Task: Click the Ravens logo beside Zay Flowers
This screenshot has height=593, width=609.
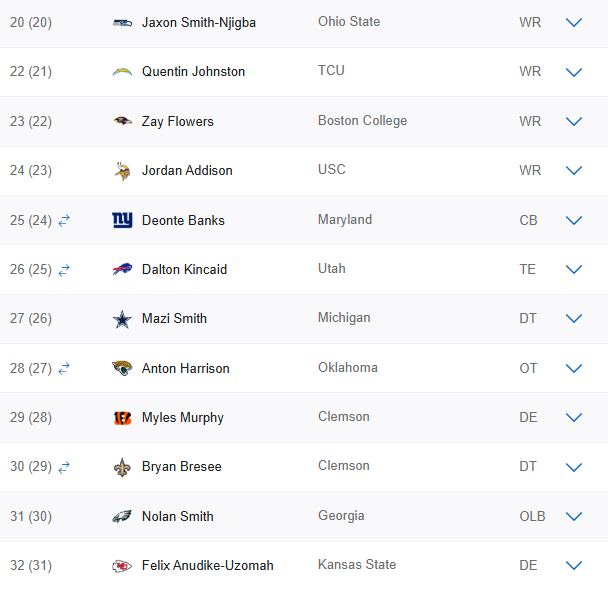Action: pos(122,121)
